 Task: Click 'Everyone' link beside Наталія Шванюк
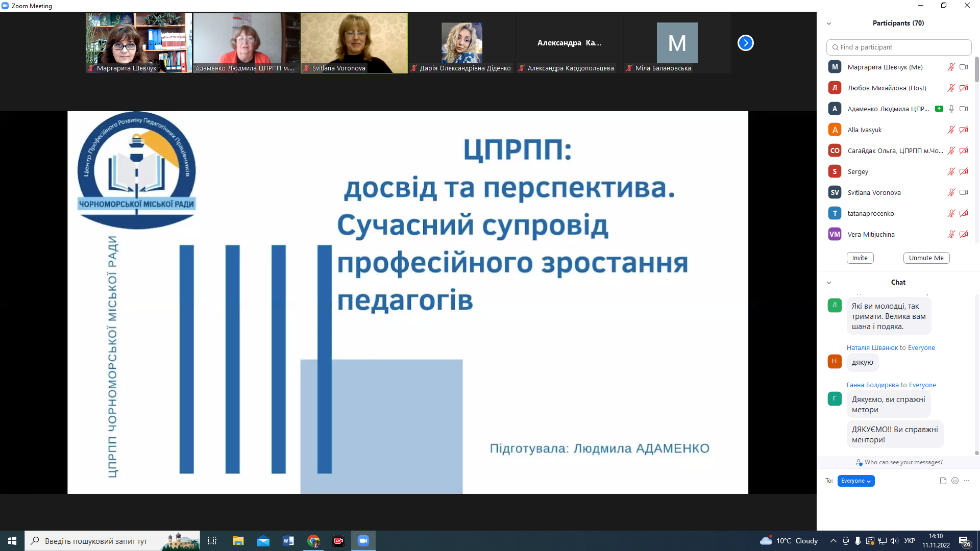(921, 347)
